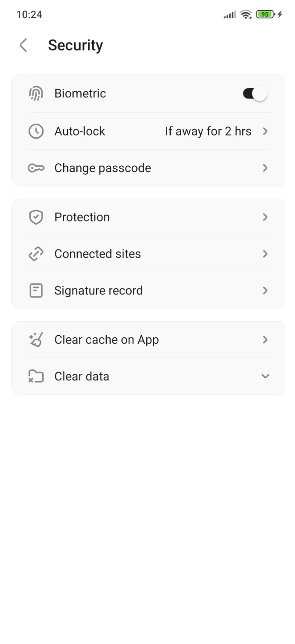295x644 pixels.
Task: Expand the Clear data section
Action: 265,376
